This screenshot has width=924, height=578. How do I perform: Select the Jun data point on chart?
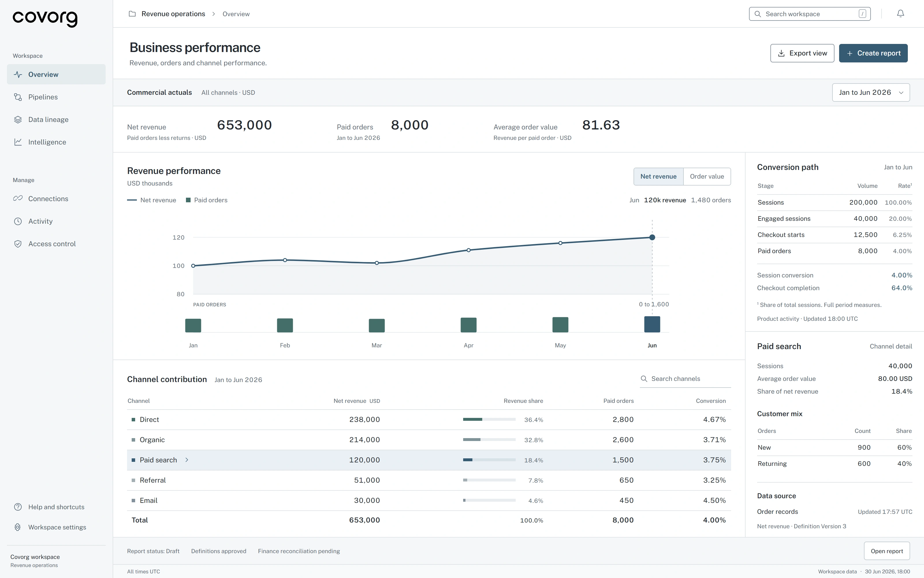652,237
